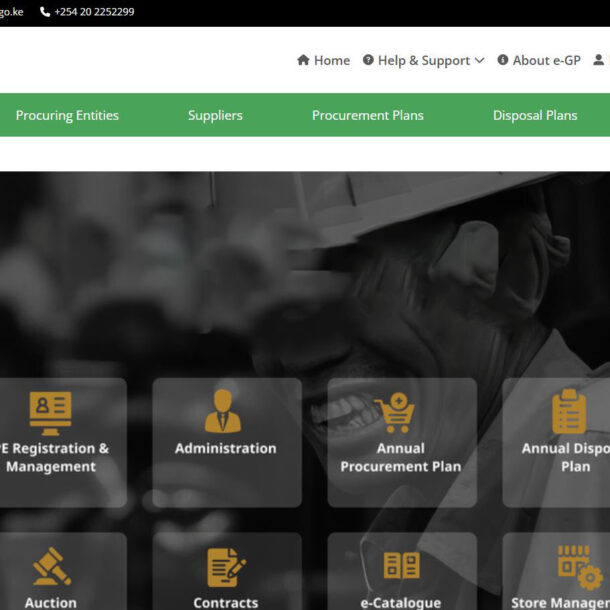Open the Contracts label
610x610 pixels.
click(226, 603)
